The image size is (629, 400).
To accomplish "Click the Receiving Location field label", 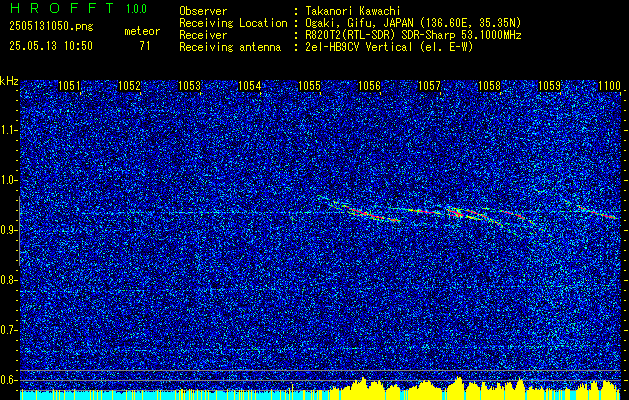I will (233, 23).
